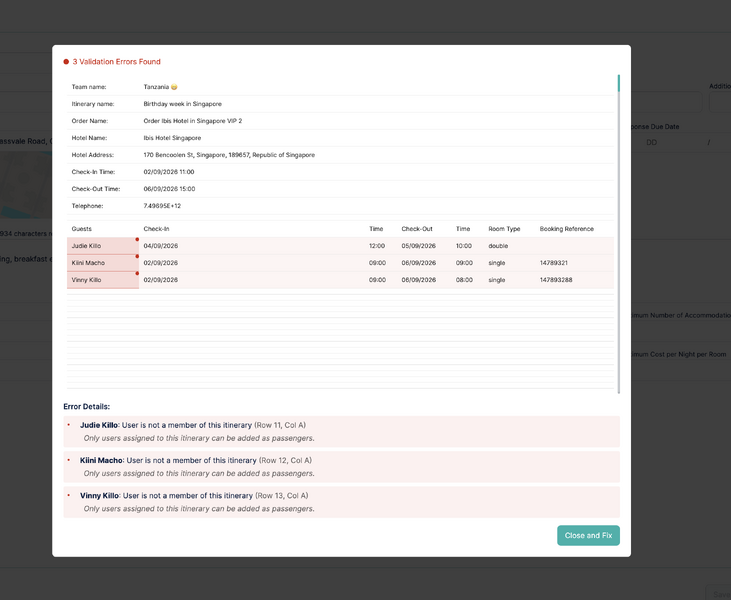Click the Booking Reference column header
This screenshot has width=731, height=600.
click(566, 229)
